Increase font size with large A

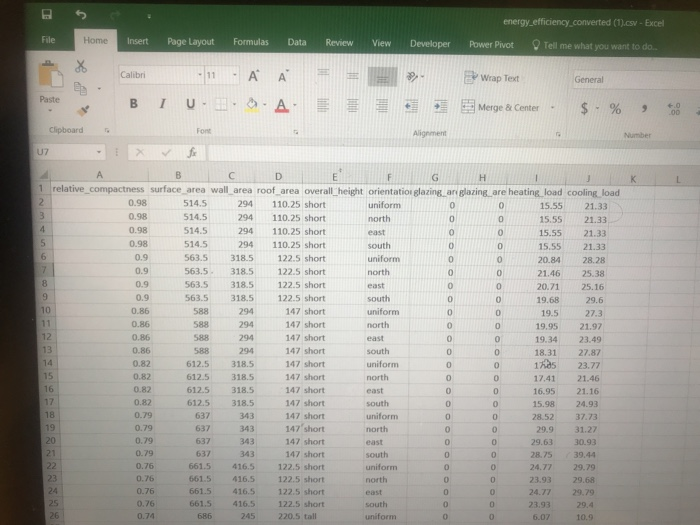tap(254, 76)
